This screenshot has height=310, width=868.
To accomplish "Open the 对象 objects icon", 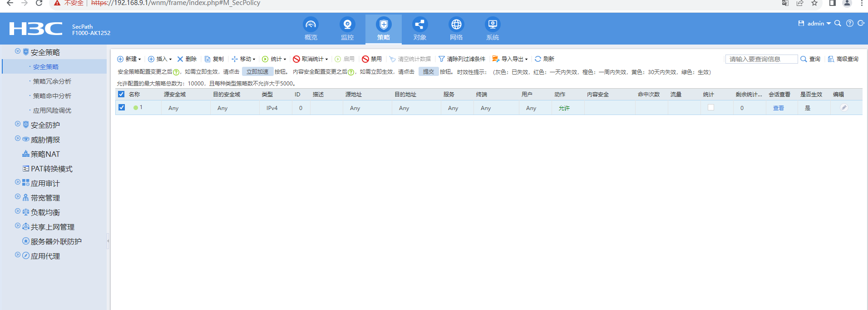I will point(419,25).
